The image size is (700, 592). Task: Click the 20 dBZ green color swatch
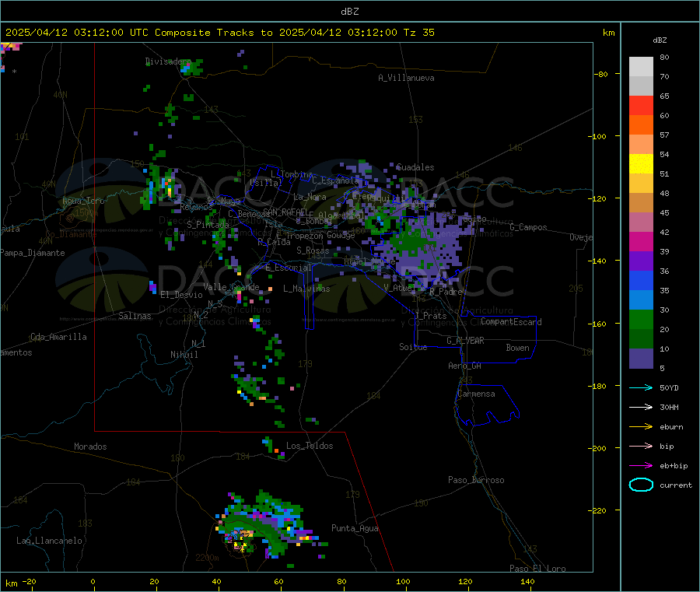pyautogui.click(x=641, y=319)
